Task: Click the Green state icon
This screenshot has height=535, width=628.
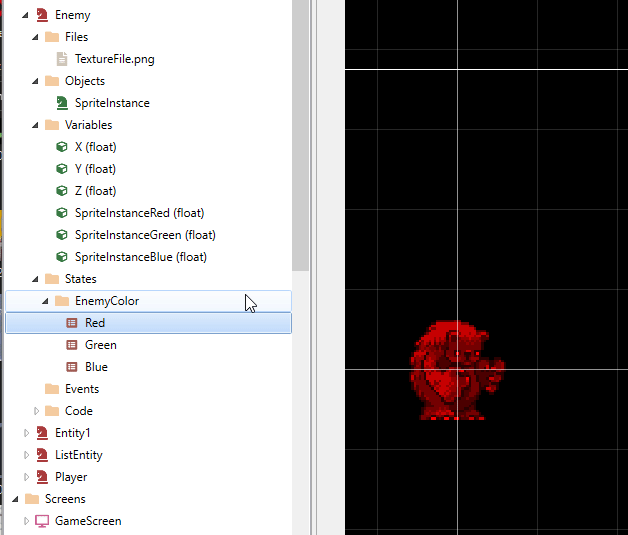Action: [72, 345]
